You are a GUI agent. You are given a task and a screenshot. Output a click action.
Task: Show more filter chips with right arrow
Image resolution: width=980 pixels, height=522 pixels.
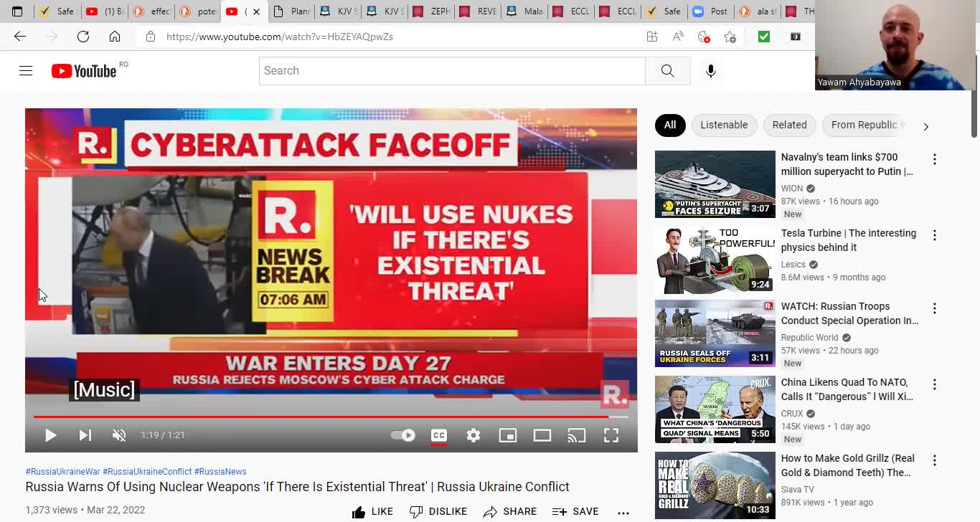point(925,126)
